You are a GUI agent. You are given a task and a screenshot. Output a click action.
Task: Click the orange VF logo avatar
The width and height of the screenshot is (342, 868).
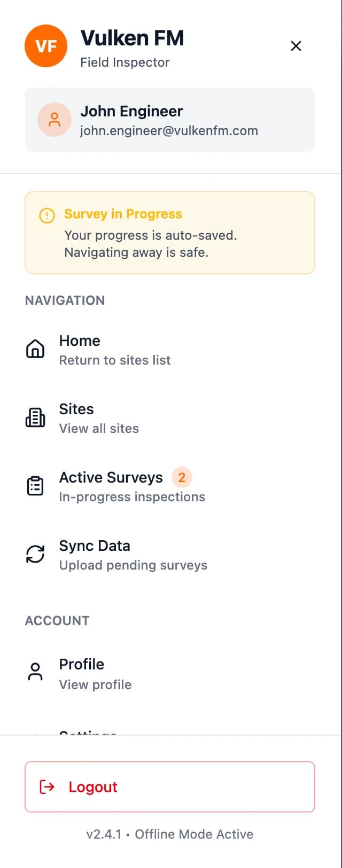coord(46,46)
